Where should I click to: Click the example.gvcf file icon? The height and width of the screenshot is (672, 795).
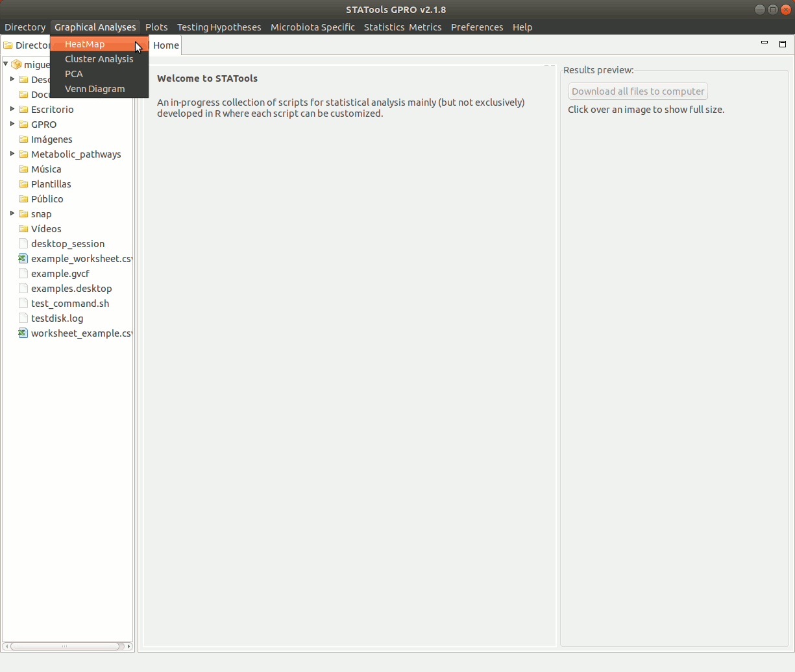[23, 274]
